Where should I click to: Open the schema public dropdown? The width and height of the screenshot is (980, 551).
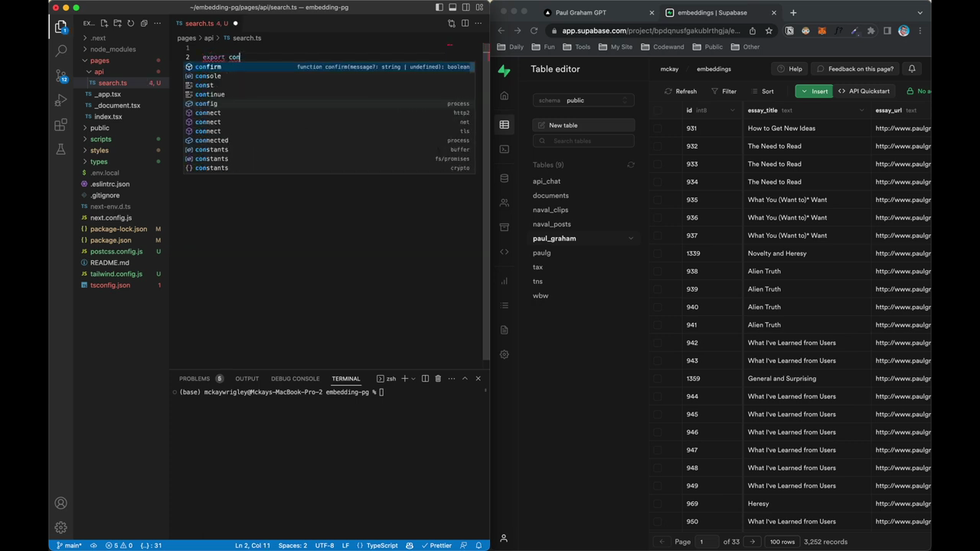point(583,100)
